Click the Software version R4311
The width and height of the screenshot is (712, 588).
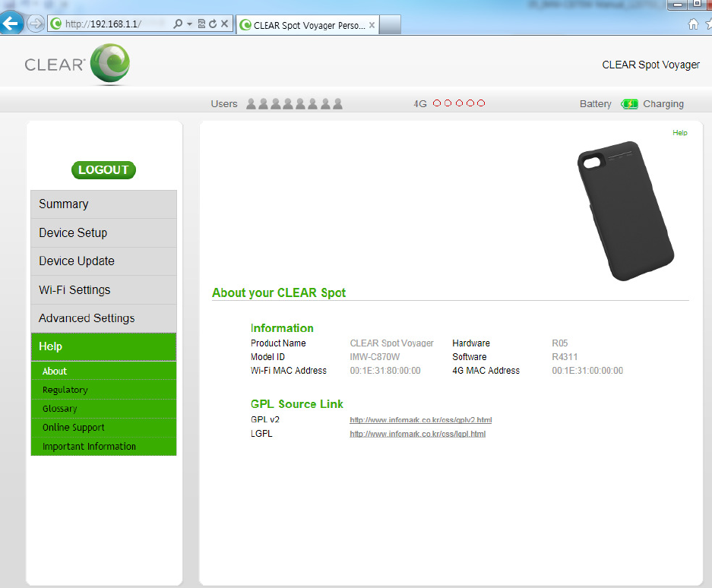tap(565, 357)
